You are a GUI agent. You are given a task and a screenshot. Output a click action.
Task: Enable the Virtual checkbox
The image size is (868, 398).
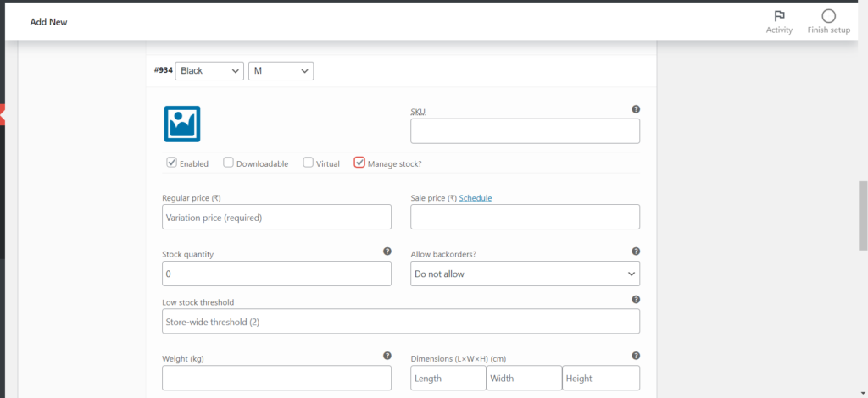[x=308, y=163]
